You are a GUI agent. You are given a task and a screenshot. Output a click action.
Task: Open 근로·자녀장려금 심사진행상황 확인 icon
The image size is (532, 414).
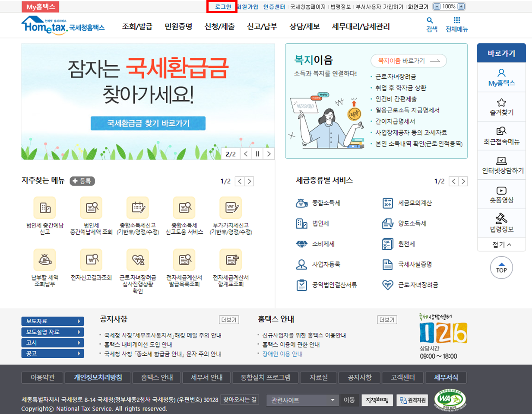tap(138, 260)
